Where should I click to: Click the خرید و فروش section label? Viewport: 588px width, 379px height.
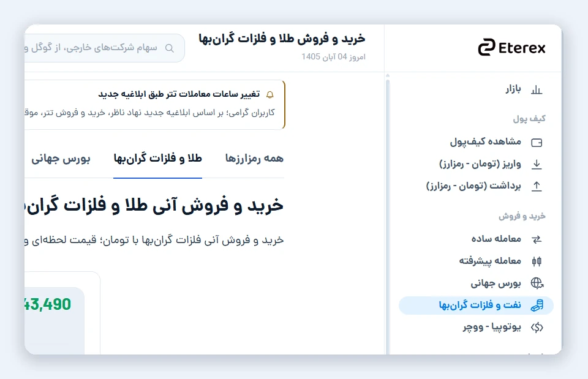pyautogui.click(x=522, y=216)
